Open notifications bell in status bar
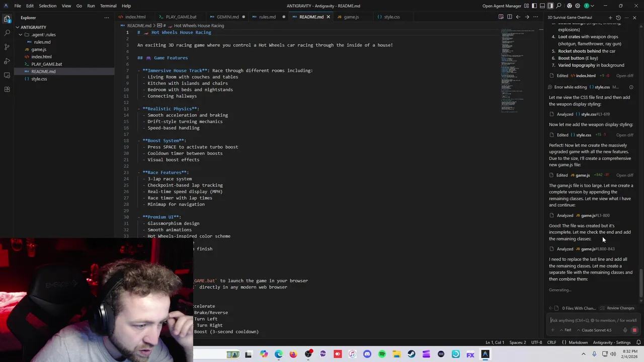644x362 pixels. 638,342
